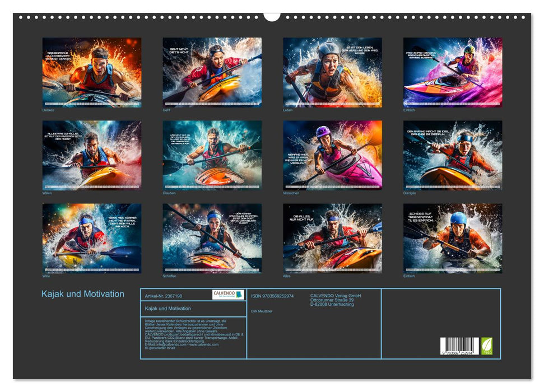Open the fiery paddler thumbnail above Denken
This screenshot has width=544, height=392.
coord(91,72)
